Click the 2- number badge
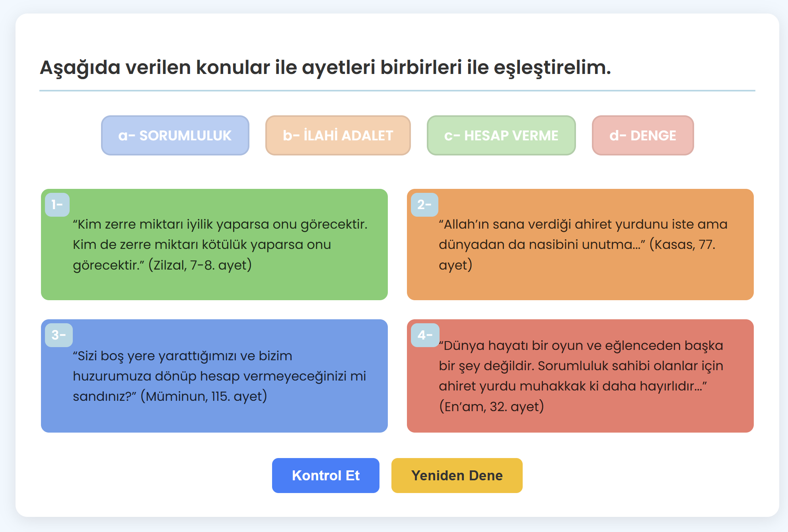Viewport: 788px width, 532px height. pos(424,205)
